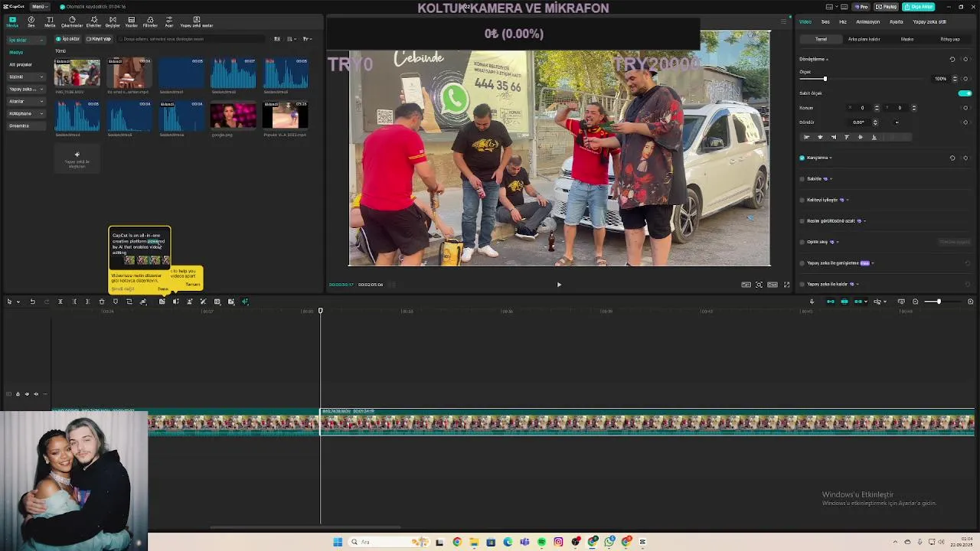Click keyframe diamond next to Ölçek value
The image size is (980, 551).
pyautogui.click(x=965, y=79)
